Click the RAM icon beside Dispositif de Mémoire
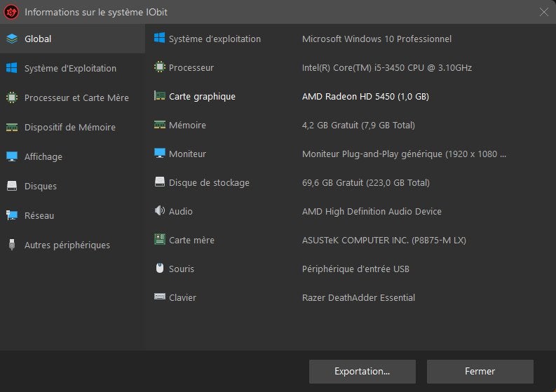The height and width of the screenshot is (392, 556). point(12,127)
